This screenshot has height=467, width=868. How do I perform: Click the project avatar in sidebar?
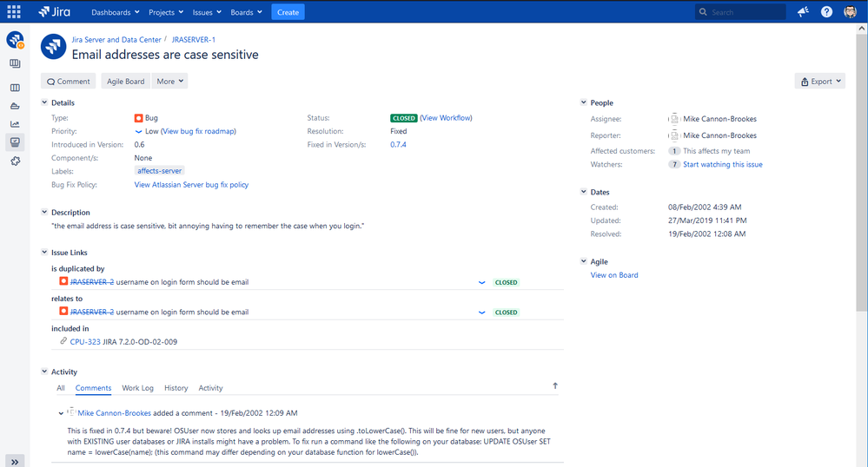[15, 40]
